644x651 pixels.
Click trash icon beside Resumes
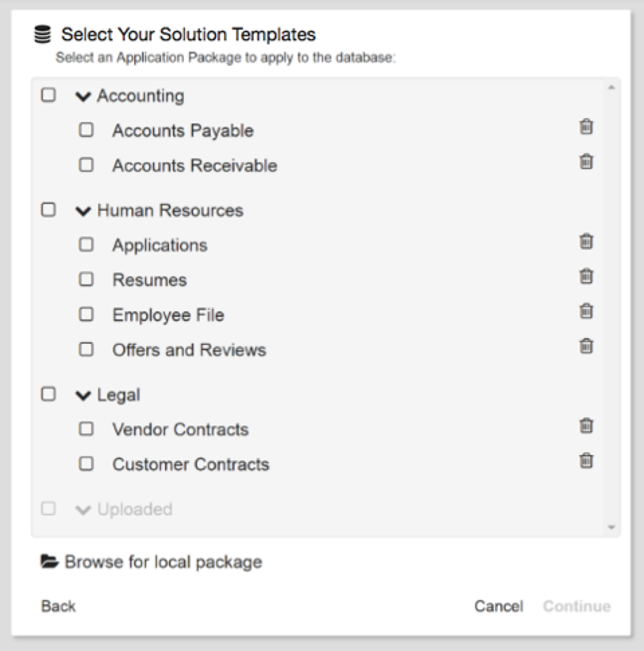586,276
